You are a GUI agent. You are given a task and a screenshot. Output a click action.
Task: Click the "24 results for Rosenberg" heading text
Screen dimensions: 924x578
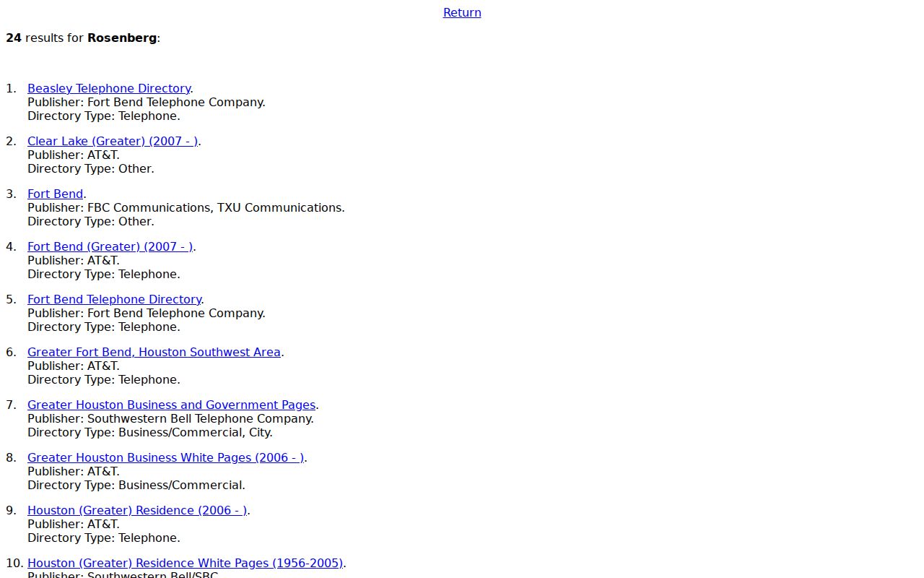click(83, 38)
